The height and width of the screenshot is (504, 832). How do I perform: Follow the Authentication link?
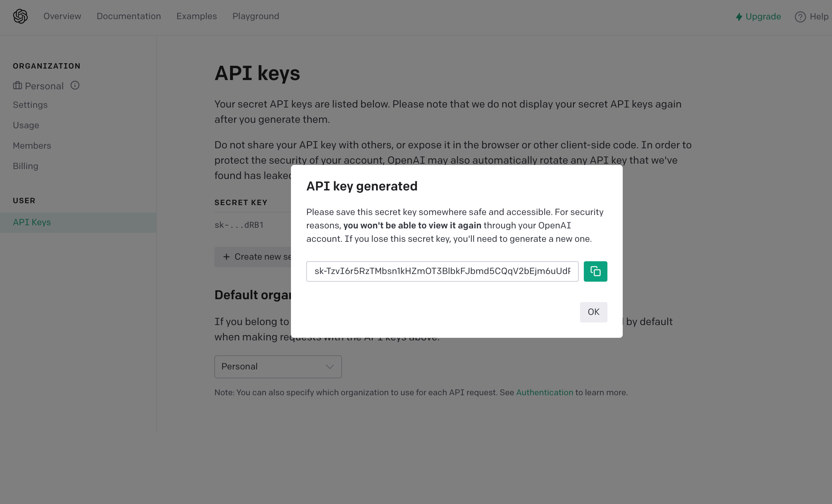tap(544, 392)
